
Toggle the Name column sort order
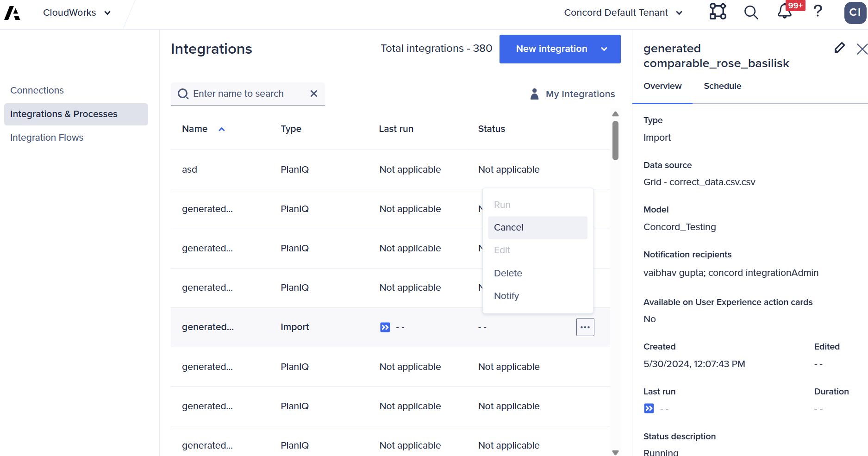(222, 129)
